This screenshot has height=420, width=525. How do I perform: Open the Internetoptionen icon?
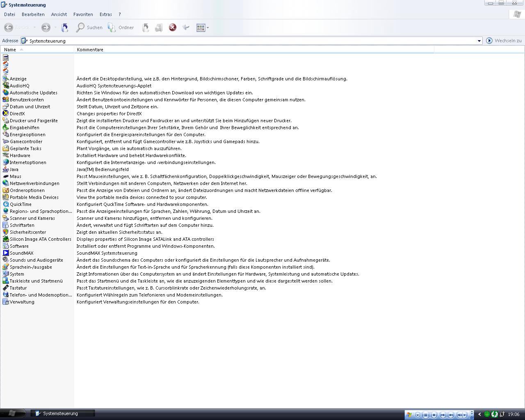pyautogui.click(x=6, y=162)
